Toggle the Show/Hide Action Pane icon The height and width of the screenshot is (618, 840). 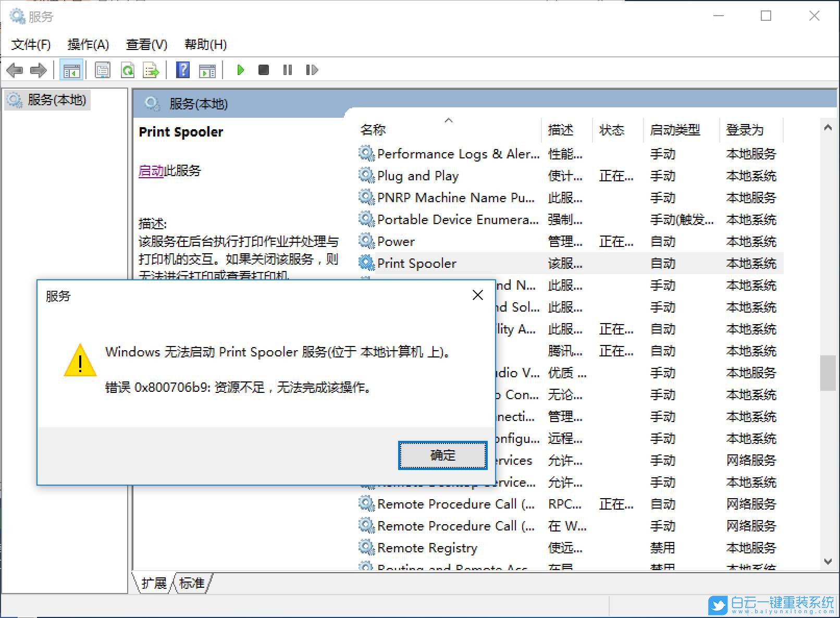pyautogui.click(x=207, y=70)
